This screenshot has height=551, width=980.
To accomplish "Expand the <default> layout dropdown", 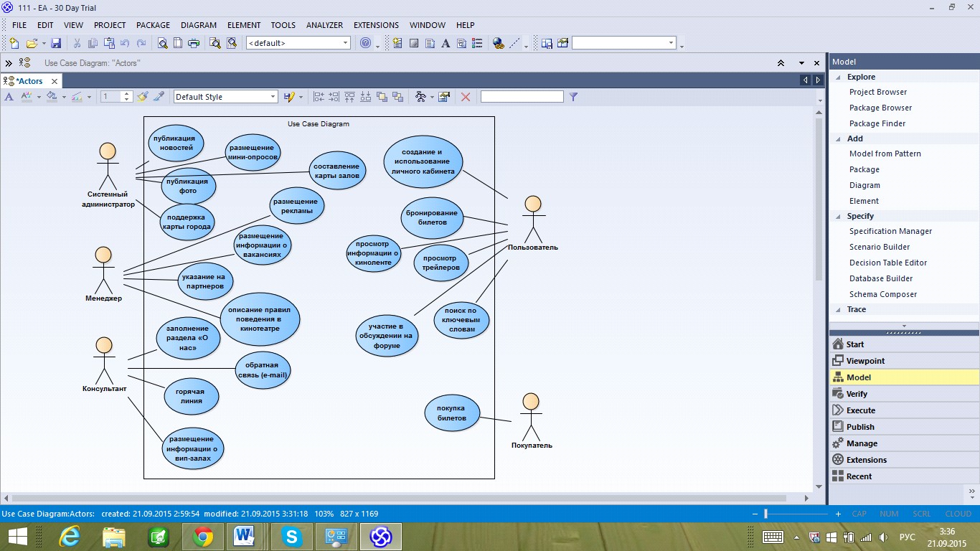I will [x=298, y=43].
